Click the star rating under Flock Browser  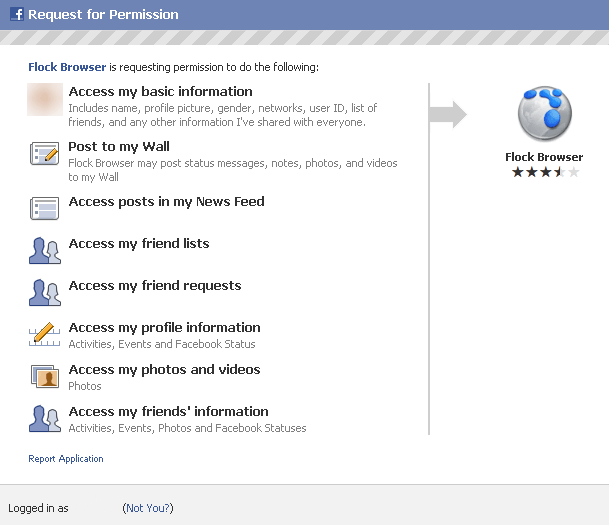click(545, 172)
